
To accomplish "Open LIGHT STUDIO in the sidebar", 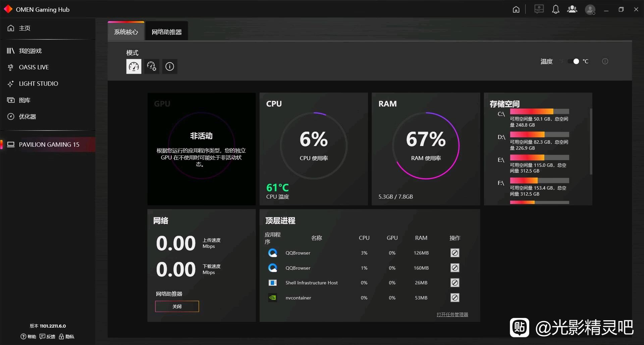I will 48,84.
